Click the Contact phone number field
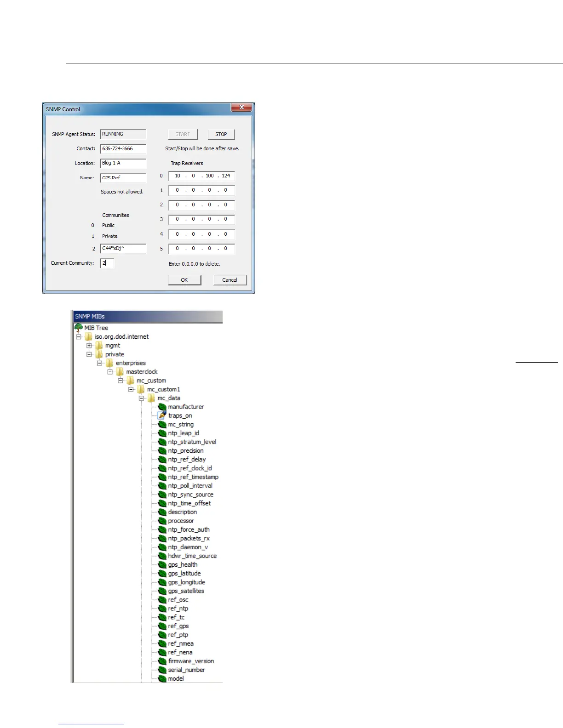Viewport: 563px width, 728px height. click(123, 148)
